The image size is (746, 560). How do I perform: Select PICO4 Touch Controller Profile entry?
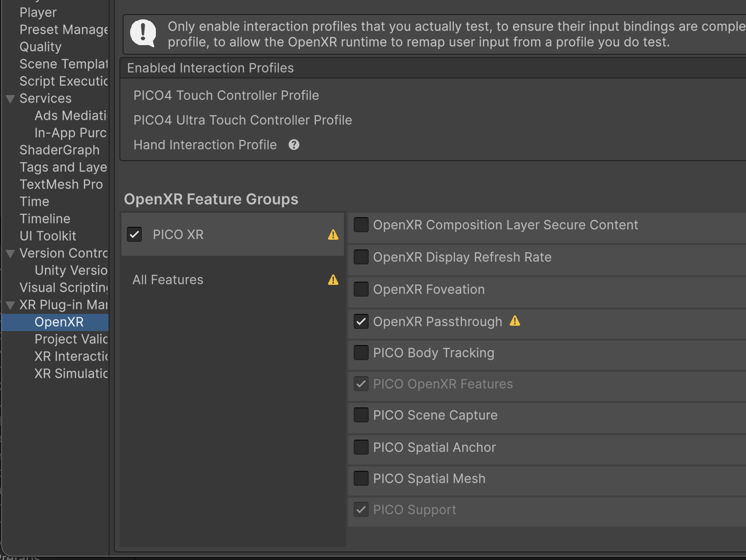(226, 95)
